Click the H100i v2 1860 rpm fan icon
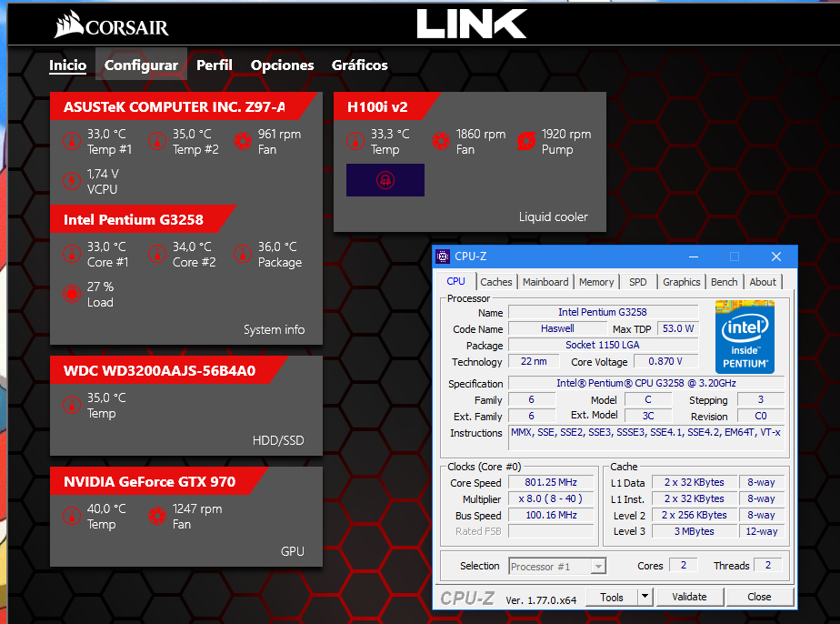Viewport: 840px width, 624px height. (441, 142)
